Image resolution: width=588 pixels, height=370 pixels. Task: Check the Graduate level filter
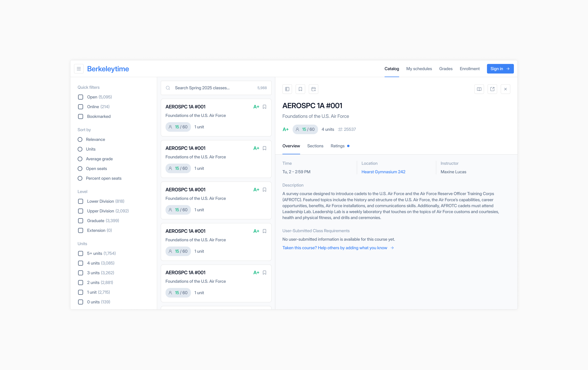click(x=81, y=221)
